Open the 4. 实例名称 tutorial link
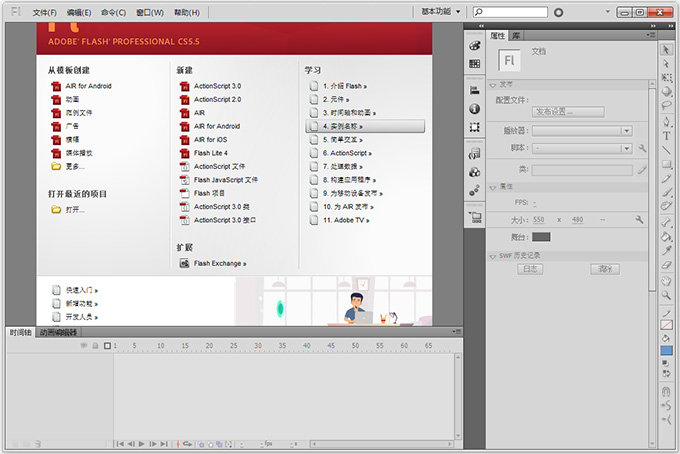Screen dimensions: 680x454 [x=365, y=126]
